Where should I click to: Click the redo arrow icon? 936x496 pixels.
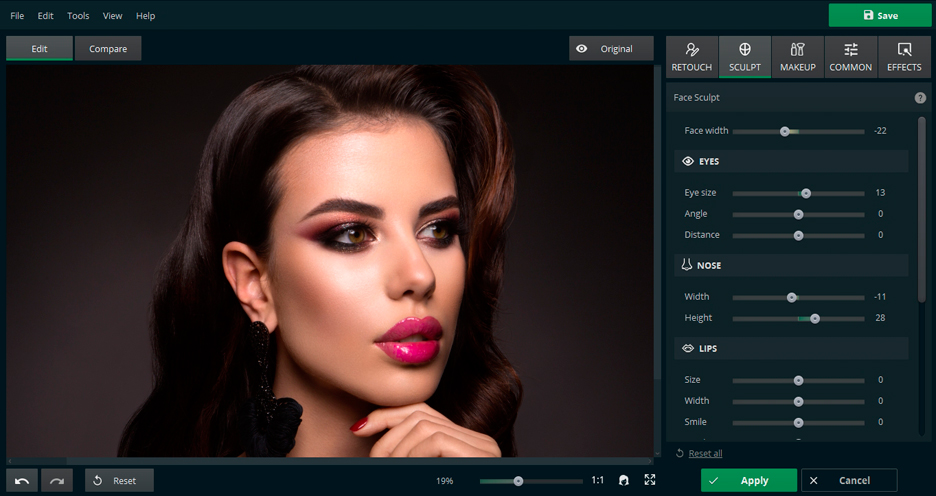click(57, 481)
